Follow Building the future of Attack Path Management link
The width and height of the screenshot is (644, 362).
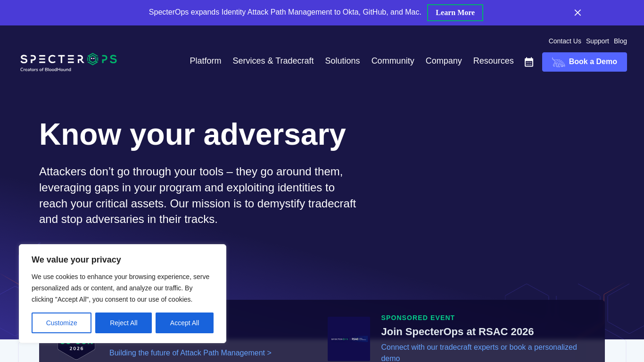(190, 353)
